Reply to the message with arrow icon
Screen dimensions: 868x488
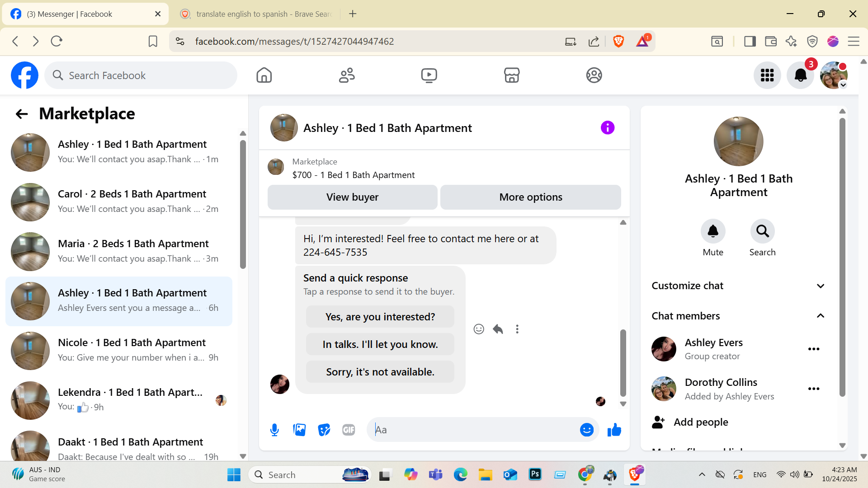(x=498, y=329)
